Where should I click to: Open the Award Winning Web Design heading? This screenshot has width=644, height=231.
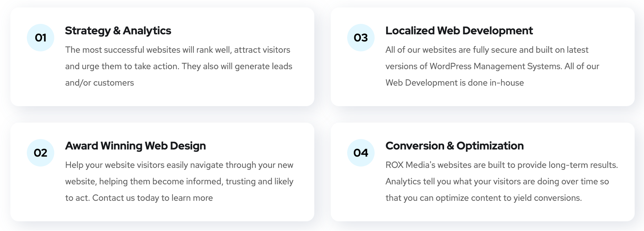click(136, 146)
